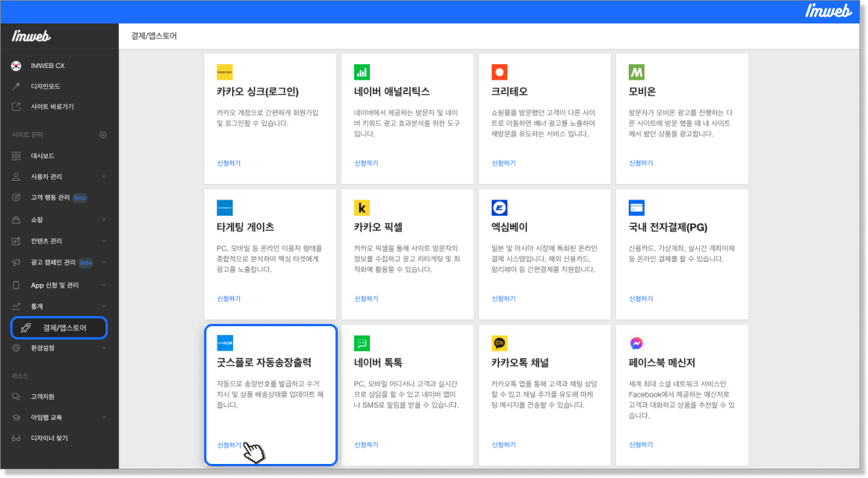868x478 pixels.
Task: Click 신청하기 under 카카오 픽셀
Action: tap(366, 299)
